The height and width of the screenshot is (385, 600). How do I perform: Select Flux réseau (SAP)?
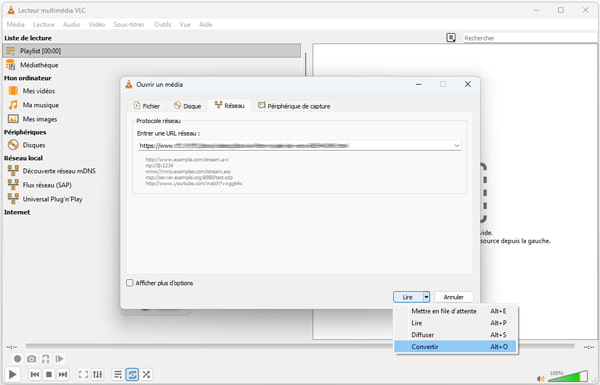(47, 185)
